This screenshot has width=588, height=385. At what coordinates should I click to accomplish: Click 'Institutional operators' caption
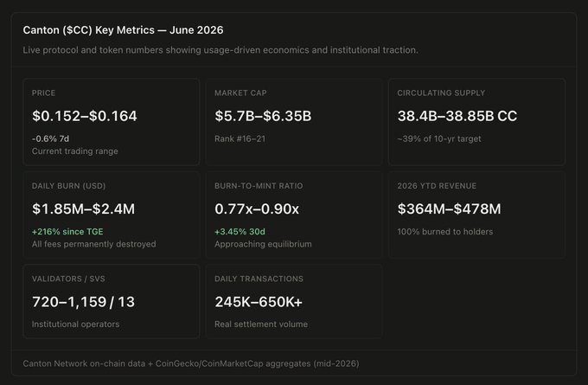pyautogui.click(x=76, y=324)
